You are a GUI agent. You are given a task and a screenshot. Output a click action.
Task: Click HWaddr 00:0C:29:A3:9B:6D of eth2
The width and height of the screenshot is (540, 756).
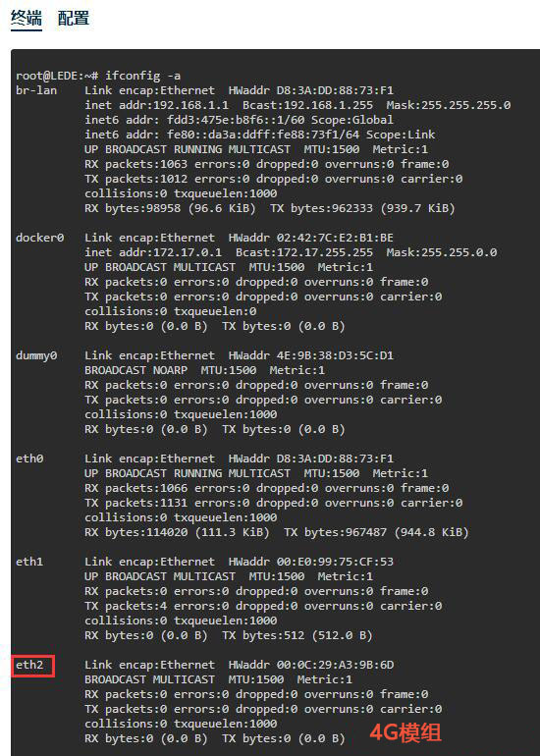point(311,665)
